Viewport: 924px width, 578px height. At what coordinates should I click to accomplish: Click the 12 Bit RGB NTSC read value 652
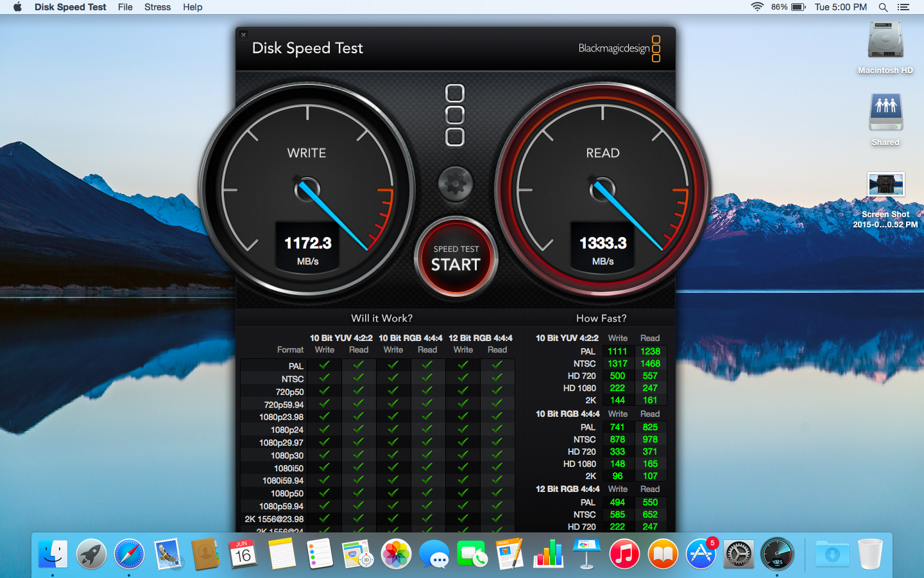point(650,514)
